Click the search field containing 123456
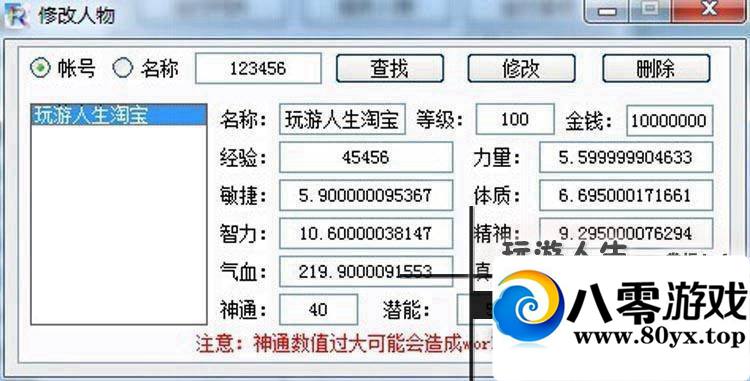This screenshot has height=381, width=750. (258, 68)
